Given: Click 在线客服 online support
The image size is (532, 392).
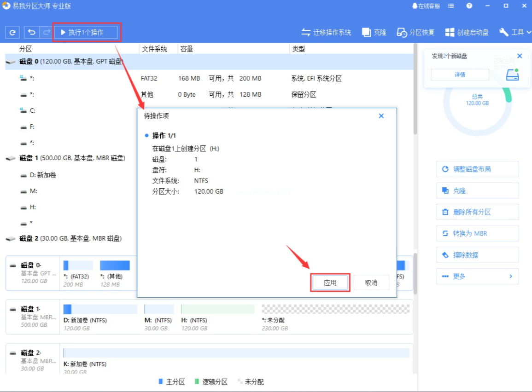Looking at the screenshot, I should click(x=426, y=6).
